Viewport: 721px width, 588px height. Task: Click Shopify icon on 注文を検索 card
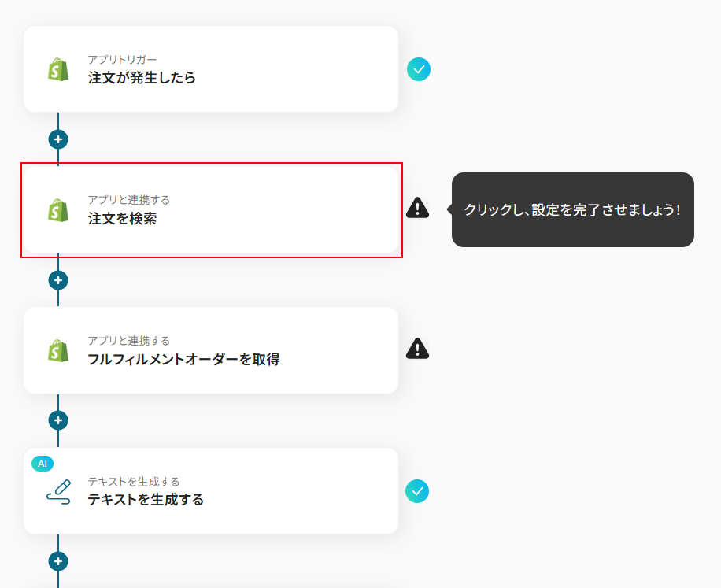tap(58, 210)
